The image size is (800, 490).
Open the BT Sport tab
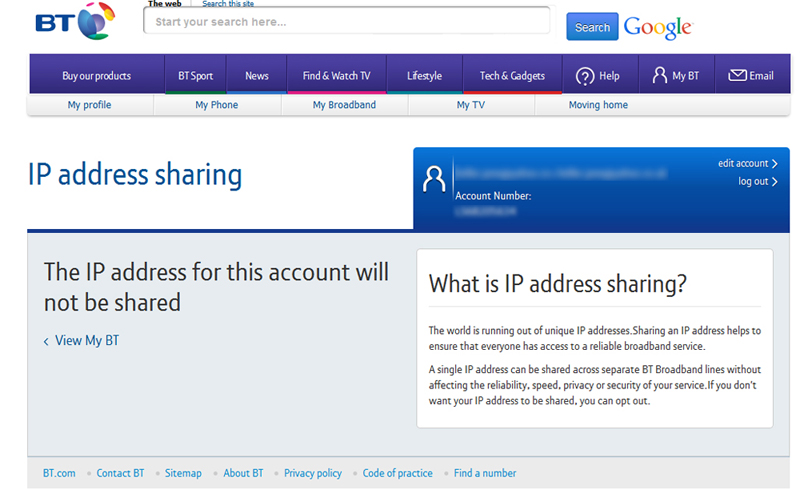(x=195, y=76)
